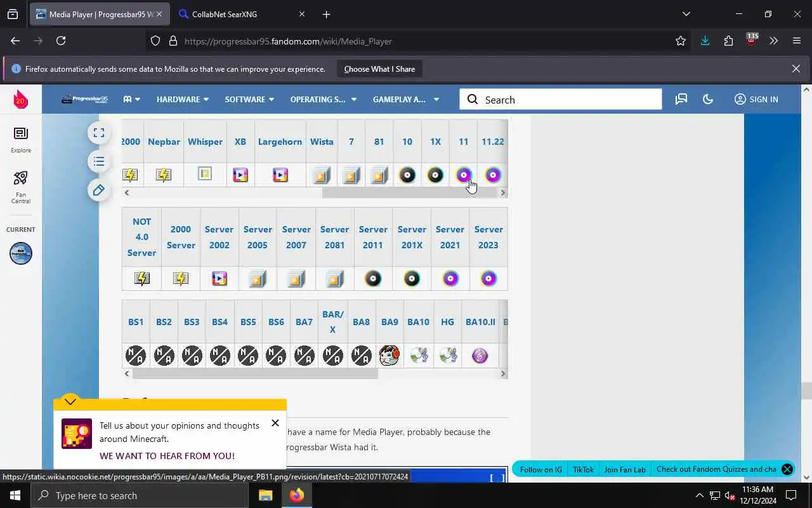Open the Media Player icon under 11
Image resolution: width=812 pixels, height=508 pixels.
(x=464, y=175)
